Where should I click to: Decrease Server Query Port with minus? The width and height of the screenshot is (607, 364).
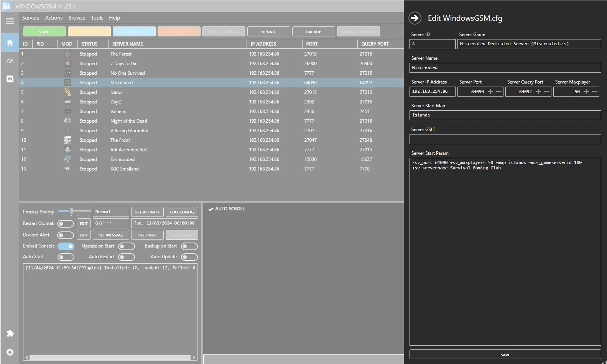547,92
